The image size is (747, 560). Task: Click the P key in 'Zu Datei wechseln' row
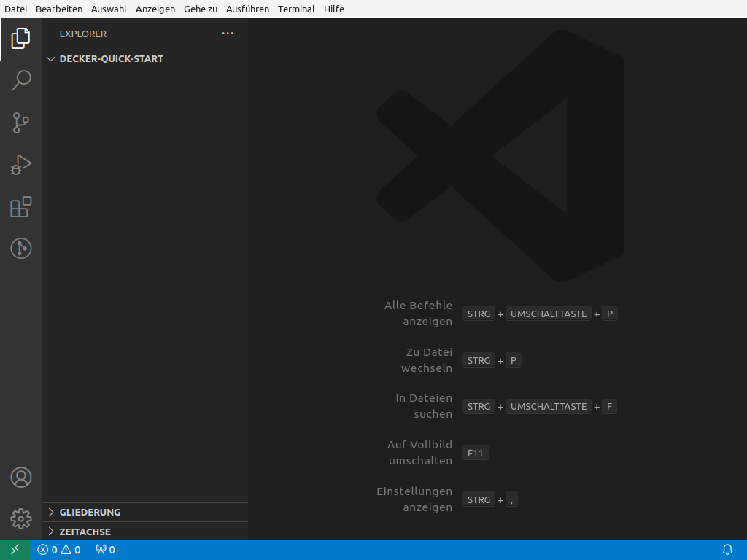coord(514,360)
